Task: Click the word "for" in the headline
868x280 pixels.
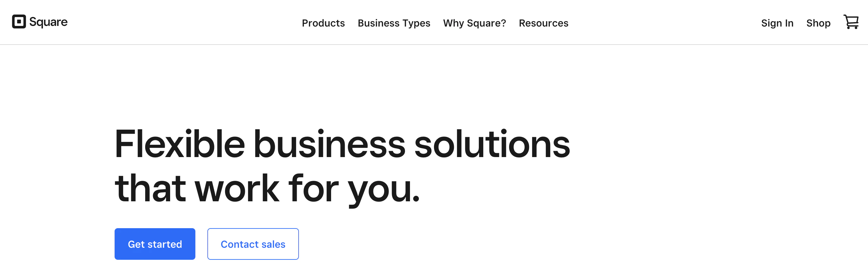Action: click(x=313, y=188)
